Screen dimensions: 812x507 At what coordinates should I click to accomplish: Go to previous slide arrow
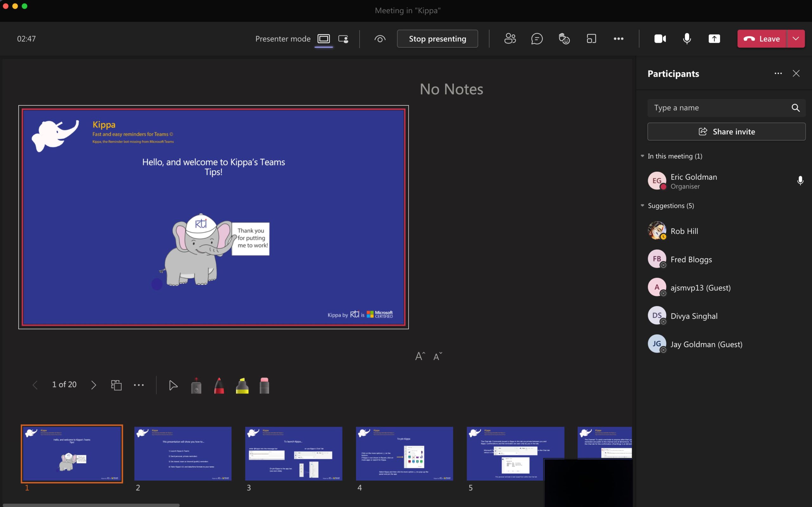coord(35,385)
